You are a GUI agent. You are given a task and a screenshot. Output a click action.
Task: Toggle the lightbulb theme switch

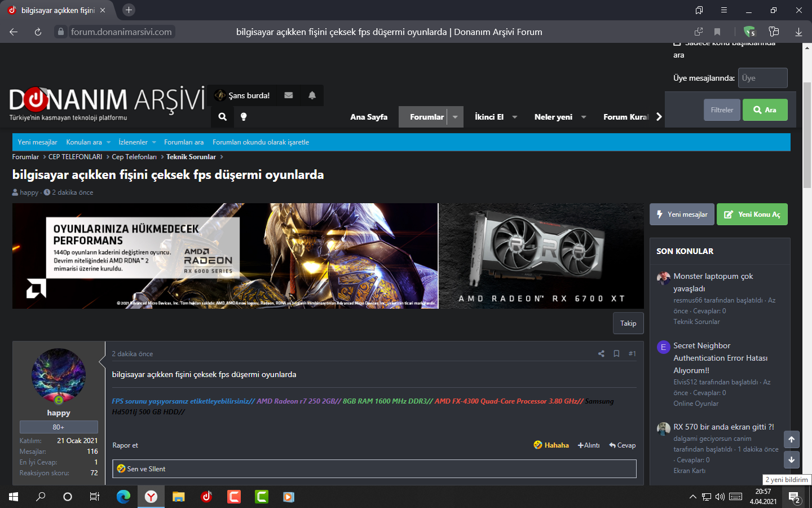click(244, 117)
